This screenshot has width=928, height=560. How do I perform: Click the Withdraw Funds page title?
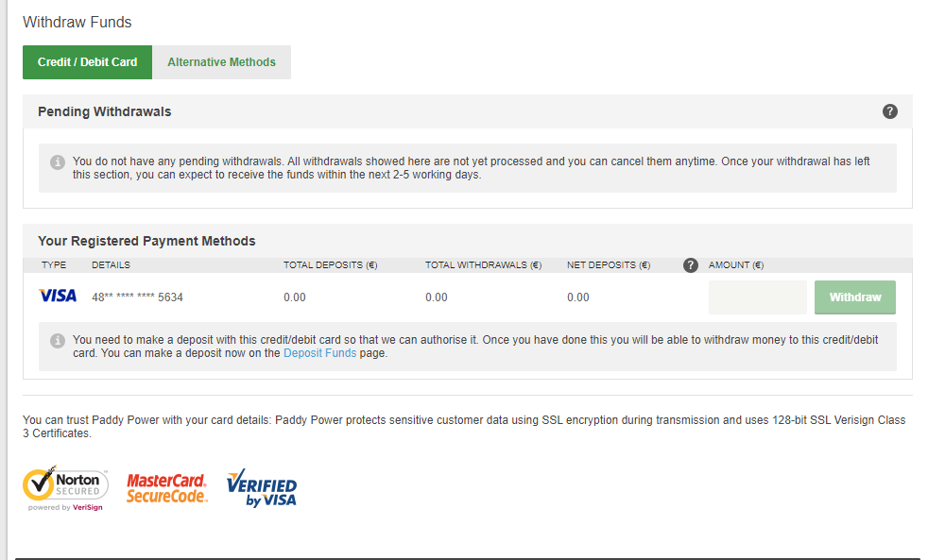pyautogui.click(x=77, y=23)
